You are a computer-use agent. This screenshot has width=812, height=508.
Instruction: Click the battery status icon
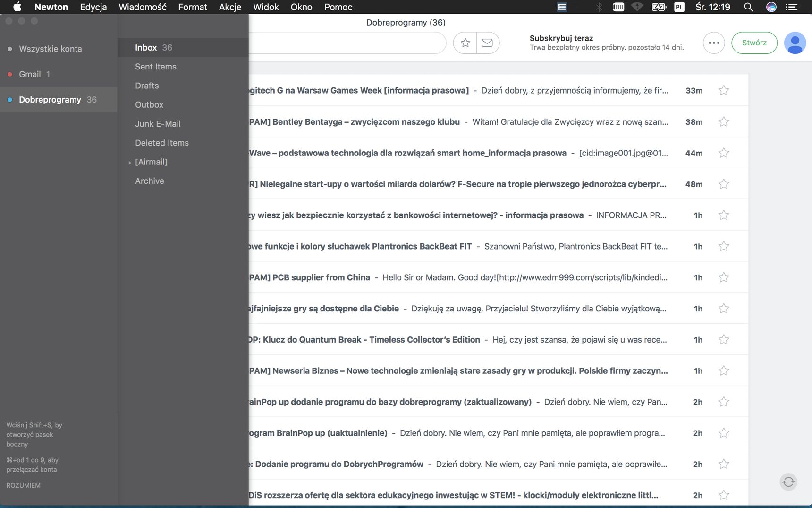(x=659, y=7)
